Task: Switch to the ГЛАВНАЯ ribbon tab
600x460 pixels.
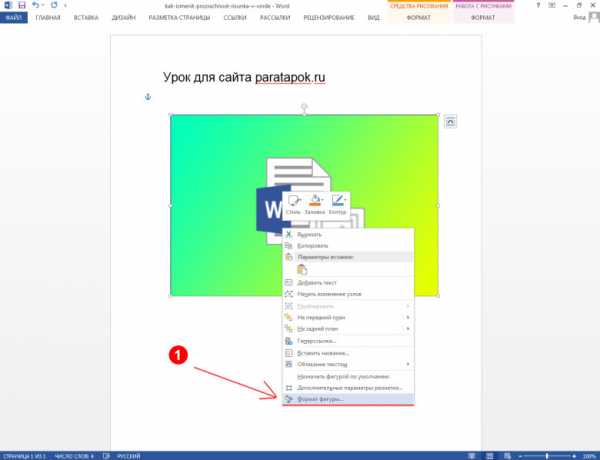Action: point(48,18)
